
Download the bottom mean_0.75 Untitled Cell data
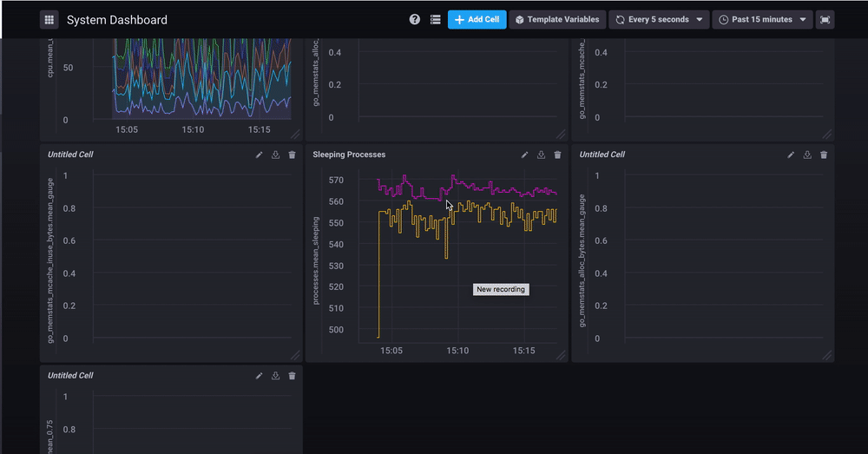coord(275,376)
